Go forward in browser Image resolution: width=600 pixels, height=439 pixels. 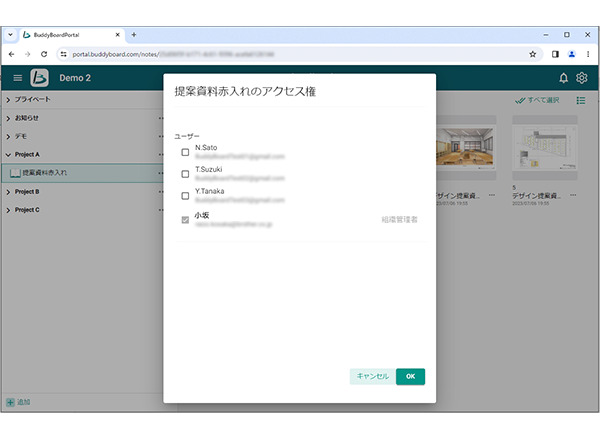pyautogui.click(x=28, y=54)
